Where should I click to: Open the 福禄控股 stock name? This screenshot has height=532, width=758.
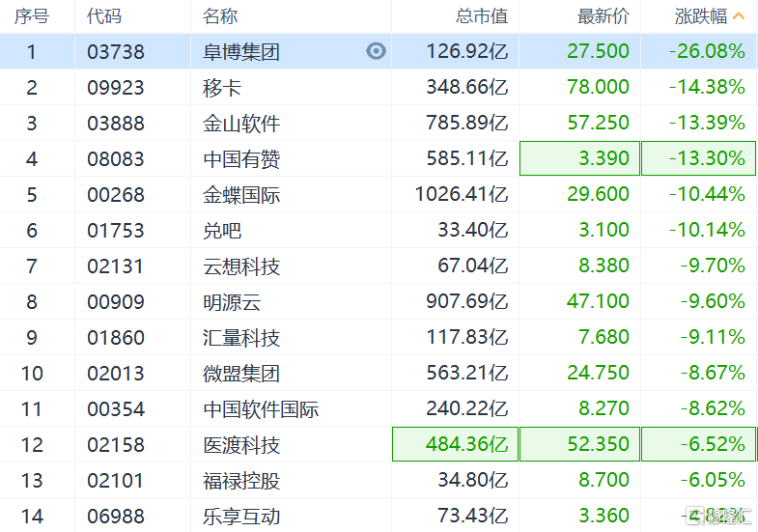pyautogui.click(x=241, y=481)
